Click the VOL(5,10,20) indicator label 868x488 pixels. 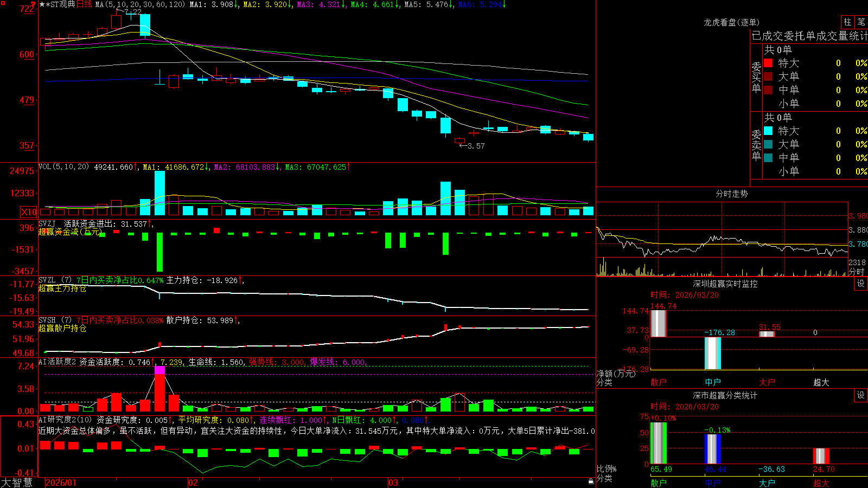[x=63, y=167]
